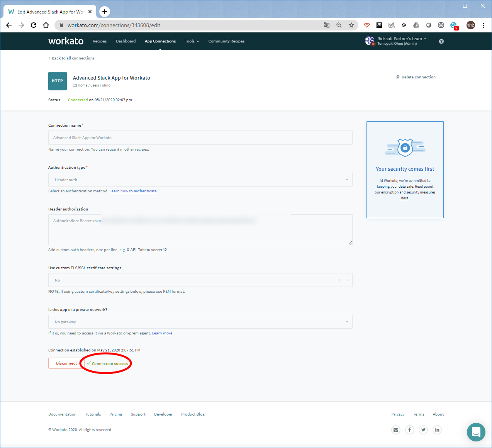Expand the Ricksoft Partner's team switcher
Screen dimensions: 492x448
click(x=402, y=39)
